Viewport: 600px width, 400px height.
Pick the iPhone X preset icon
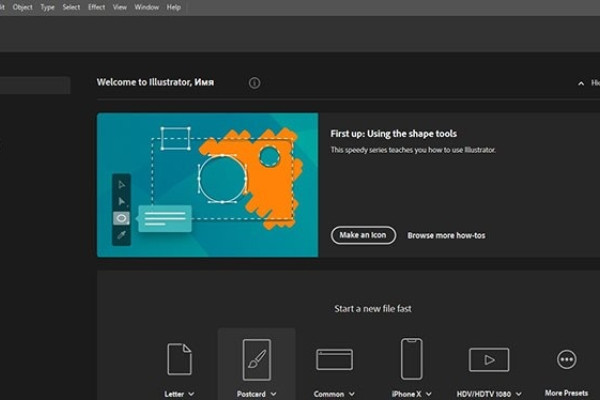pos(411,358)
